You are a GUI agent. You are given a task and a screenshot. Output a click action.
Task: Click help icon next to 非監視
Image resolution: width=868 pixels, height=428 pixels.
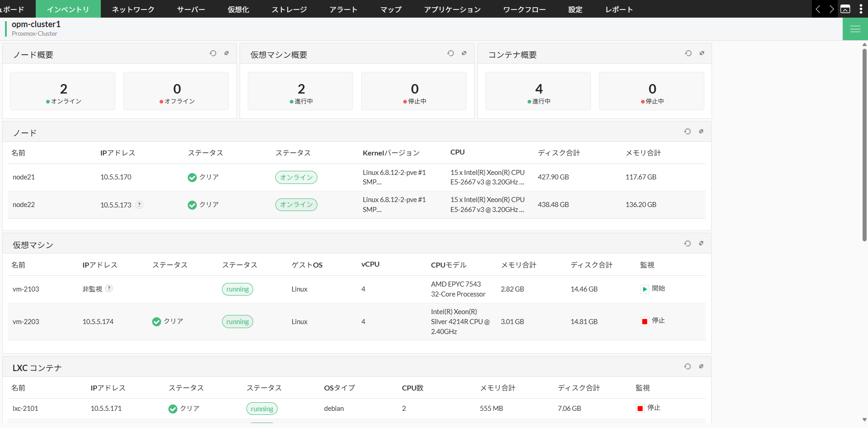109,288
